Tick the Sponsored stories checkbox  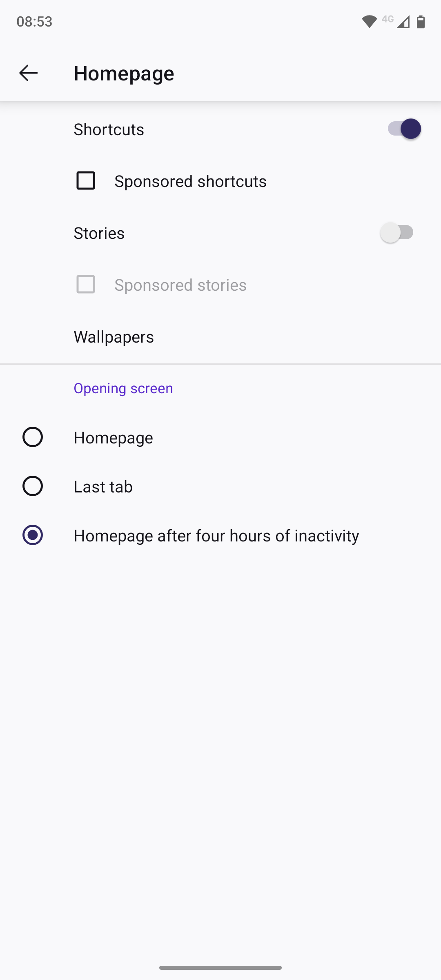pos(86,284)
